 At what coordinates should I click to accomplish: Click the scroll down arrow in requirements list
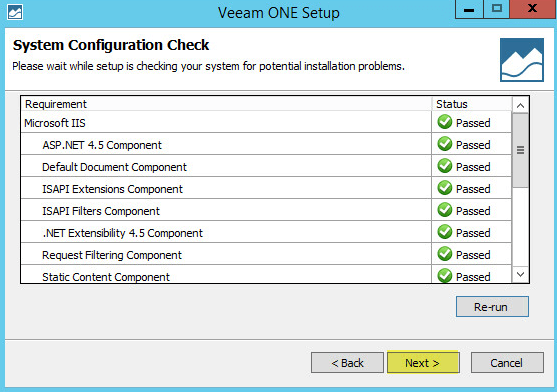pyautogui.click(x=520, y=274)
